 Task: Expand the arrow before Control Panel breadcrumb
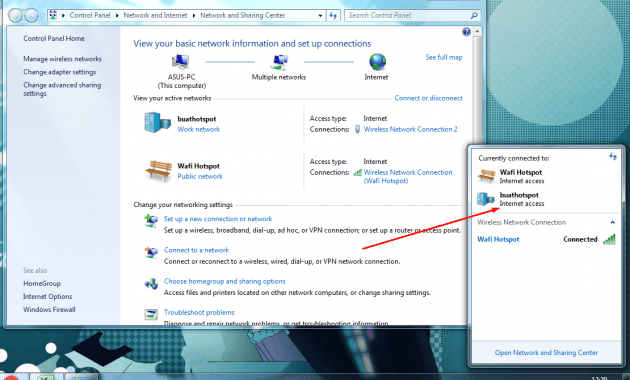pos(63,16)
